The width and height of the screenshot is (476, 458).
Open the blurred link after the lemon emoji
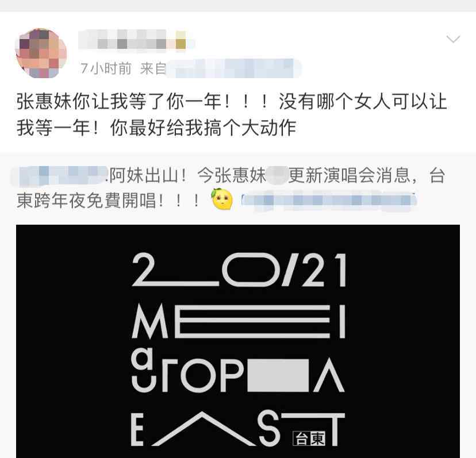(x=329, y=201)
